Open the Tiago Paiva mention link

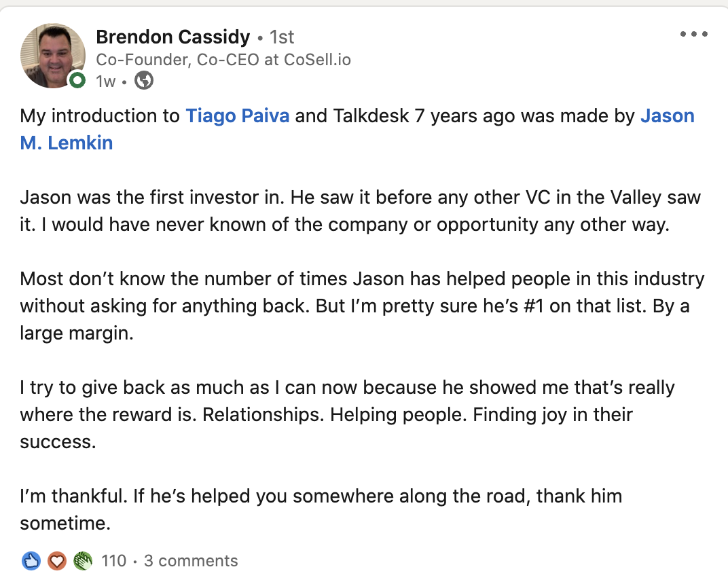coord(238,115)
